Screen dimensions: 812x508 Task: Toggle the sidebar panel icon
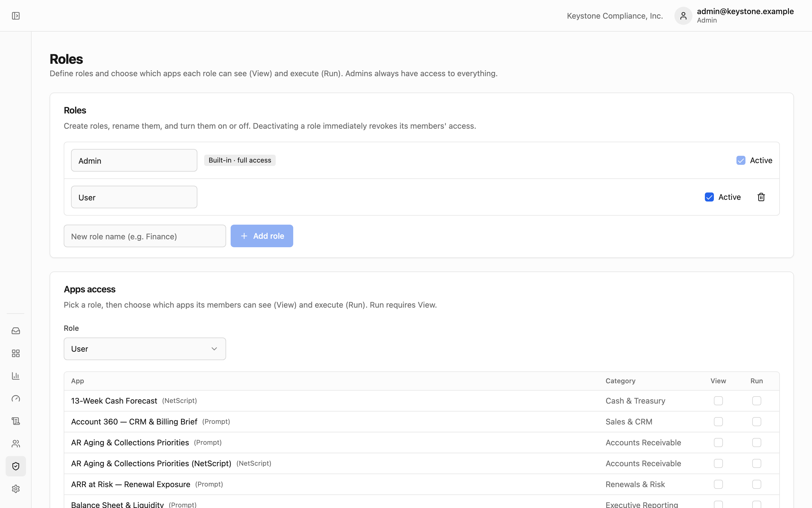click(16, 16)
